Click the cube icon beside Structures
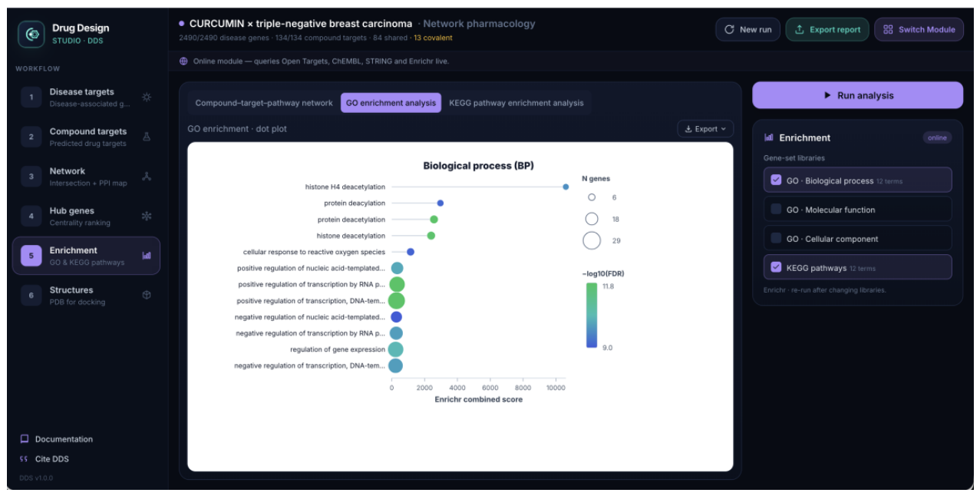 147,295
